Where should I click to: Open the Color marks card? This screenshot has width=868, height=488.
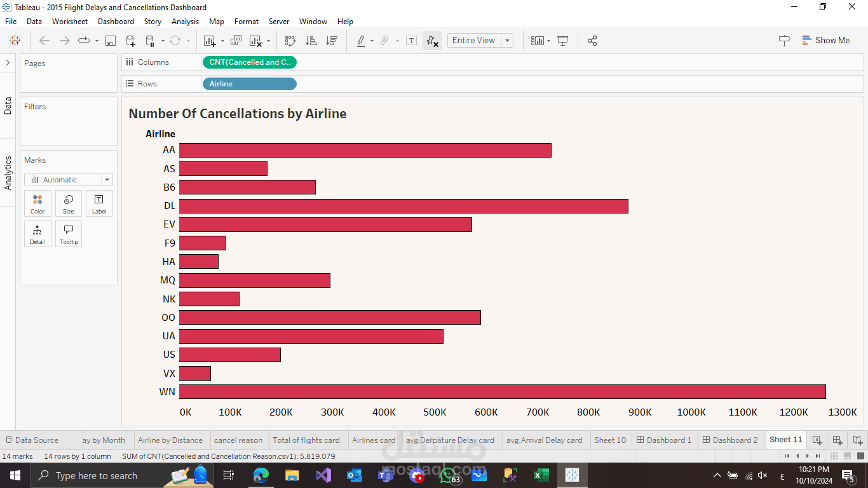click(x=37, y=203)
